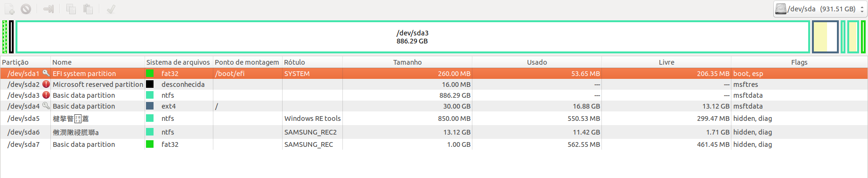Viewport: 868px width, 178px height.
Task: Click the Resize/Move toolbar icon
Action: [x=49, y=9]
